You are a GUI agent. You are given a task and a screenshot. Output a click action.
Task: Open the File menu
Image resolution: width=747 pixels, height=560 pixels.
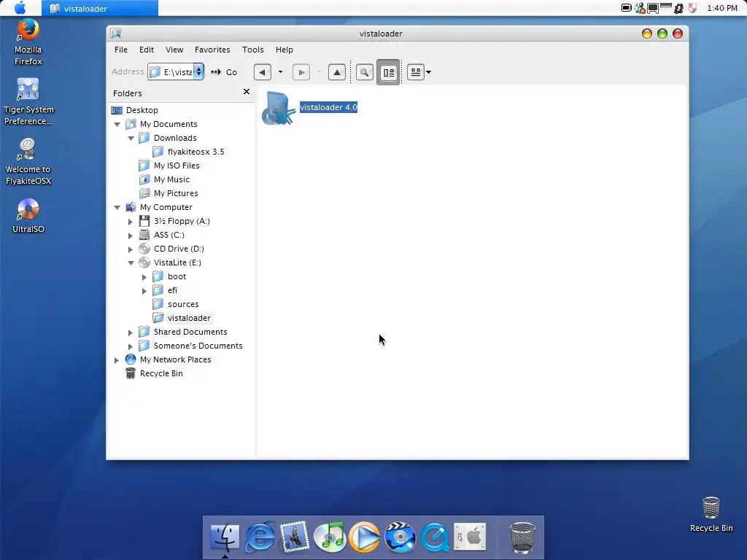click(121, 50)
